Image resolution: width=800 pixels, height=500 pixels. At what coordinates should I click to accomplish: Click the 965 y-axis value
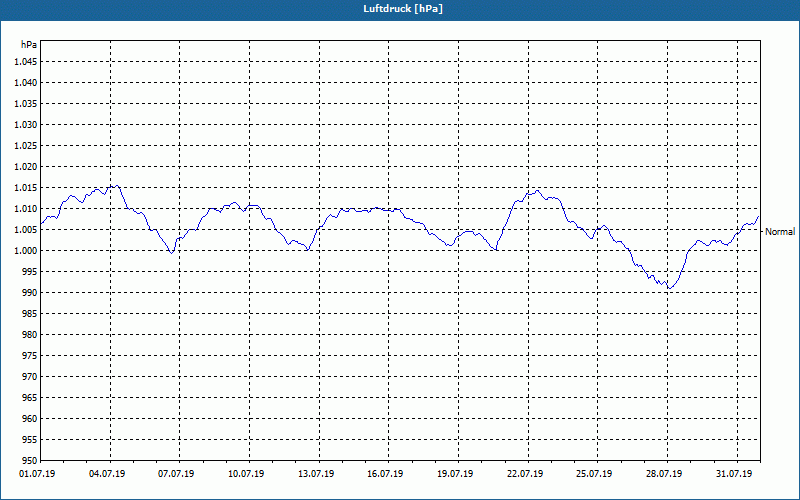30,397
